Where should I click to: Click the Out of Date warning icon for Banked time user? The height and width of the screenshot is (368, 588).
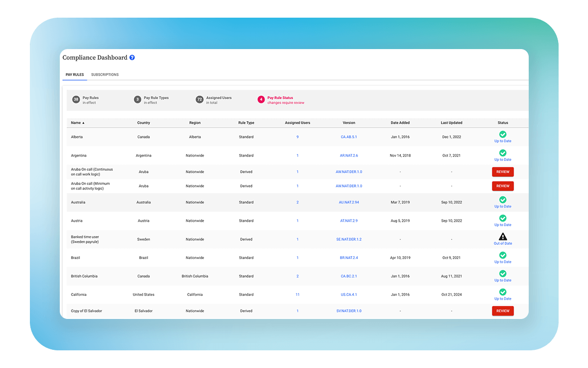503,236
